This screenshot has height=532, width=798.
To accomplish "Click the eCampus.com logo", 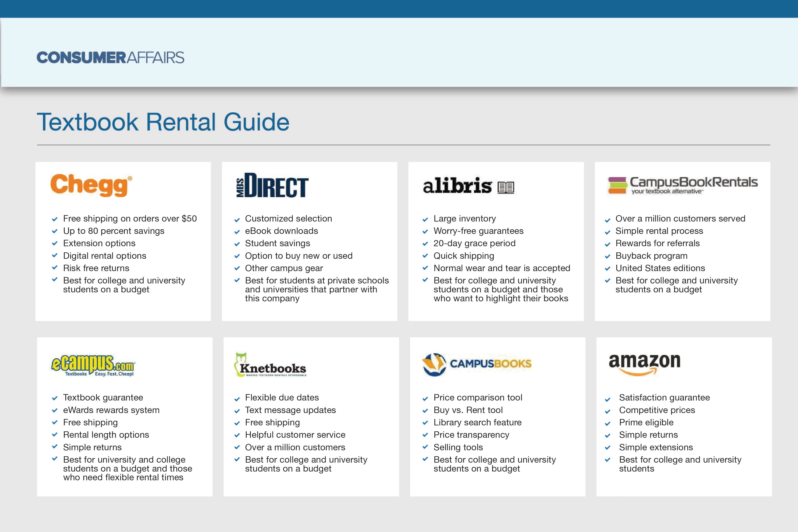I will 93,365.
